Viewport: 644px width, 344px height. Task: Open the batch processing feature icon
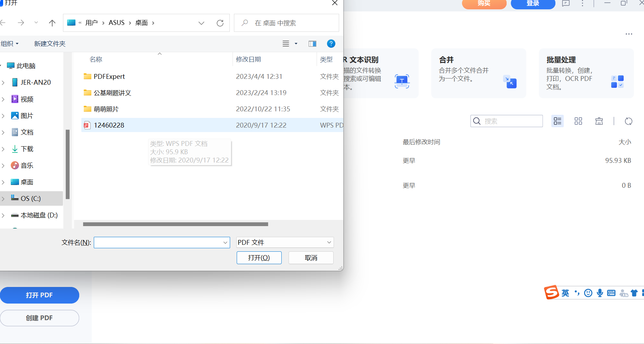point(617,82)
